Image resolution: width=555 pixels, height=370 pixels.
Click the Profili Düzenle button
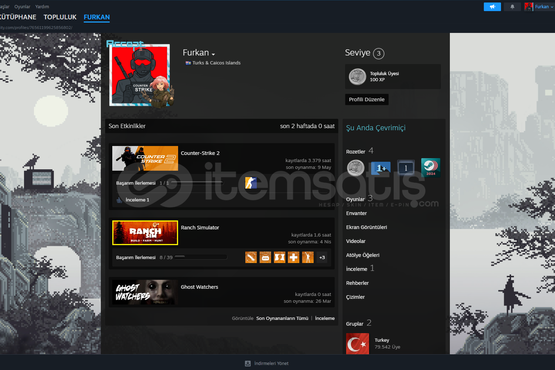[x=366, y=99]
